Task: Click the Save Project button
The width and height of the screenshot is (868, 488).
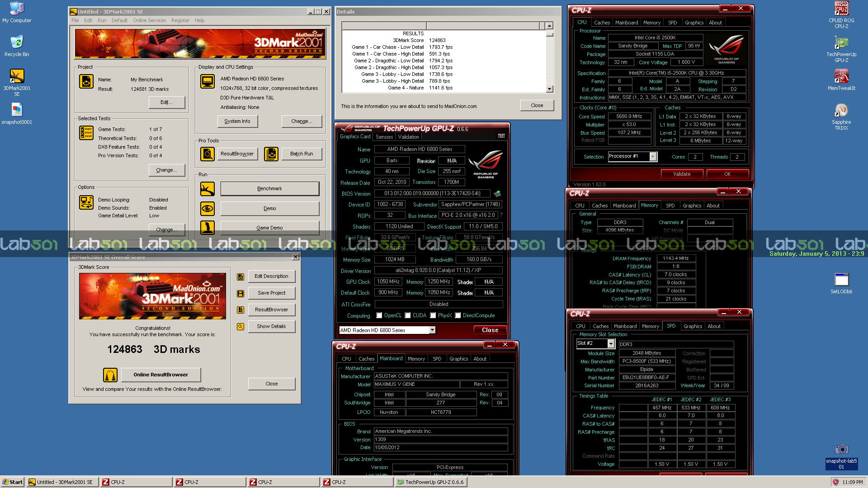Action: [x=271, y=293]
